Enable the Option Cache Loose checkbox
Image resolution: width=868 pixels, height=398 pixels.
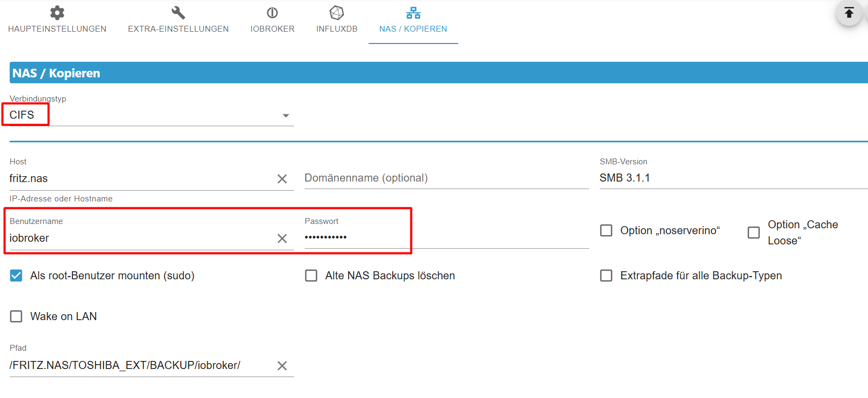[x=754, y=233]
